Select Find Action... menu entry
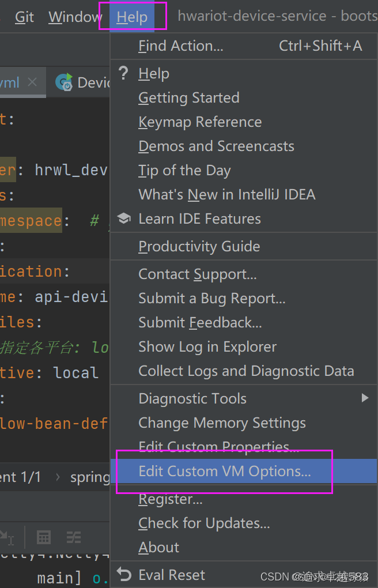The image size is (378, 588). [243, 46]
